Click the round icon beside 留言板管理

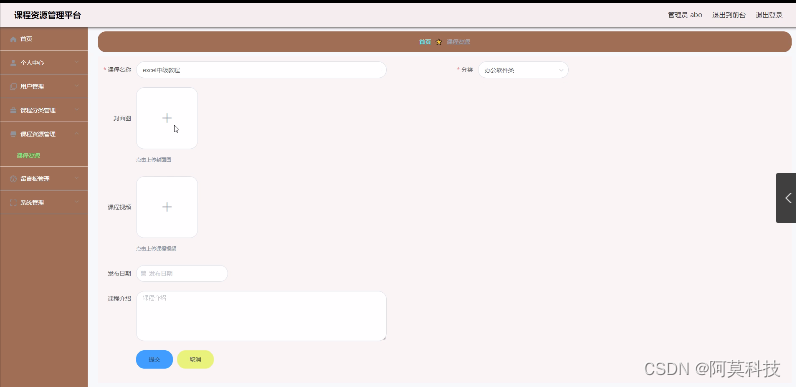pyautogui.click(x=13, y=179)
